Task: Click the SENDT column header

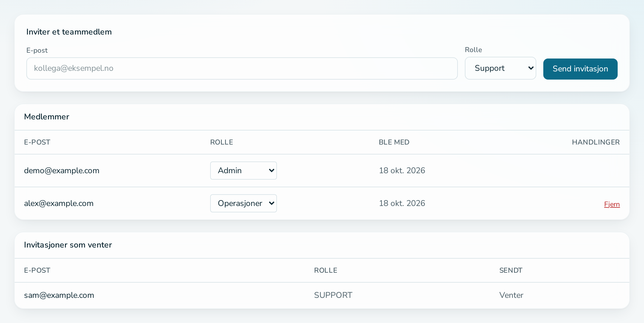Action: [x=511, y=270]
